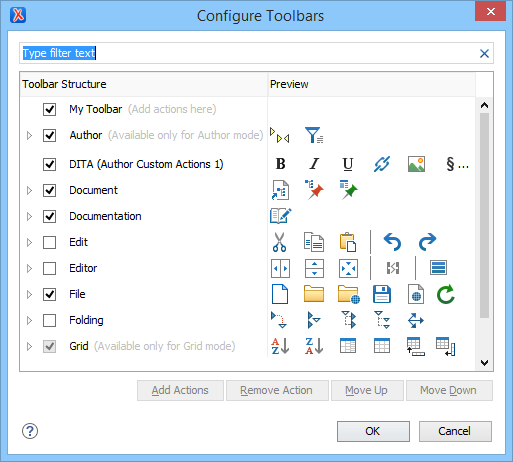Uncheck the File toolbar checkbox

(49, 294)
